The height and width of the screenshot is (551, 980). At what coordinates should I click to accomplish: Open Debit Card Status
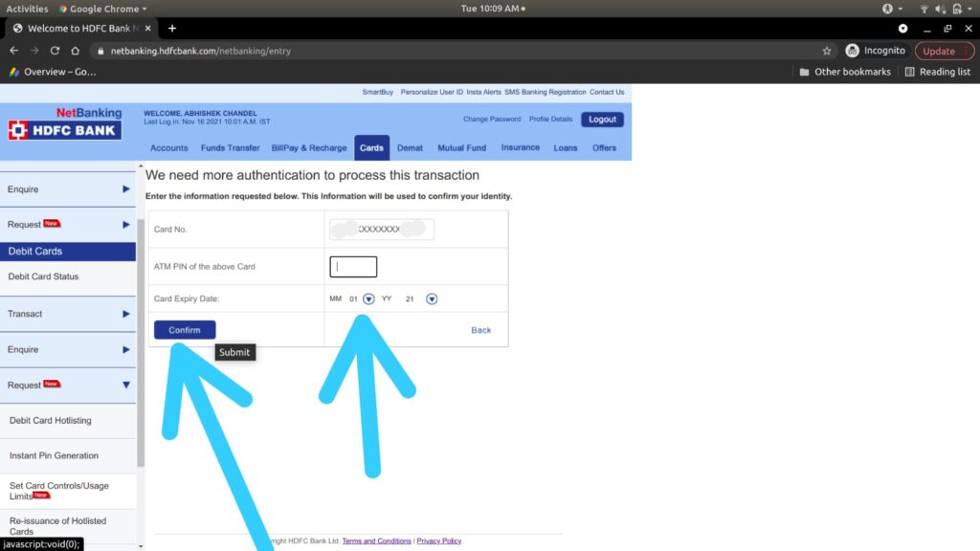[x=43, y=276]
